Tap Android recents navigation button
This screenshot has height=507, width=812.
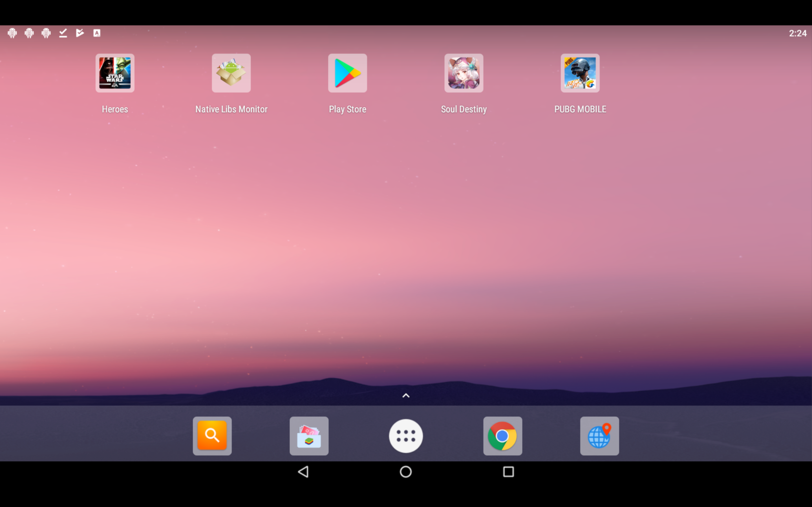507,472
